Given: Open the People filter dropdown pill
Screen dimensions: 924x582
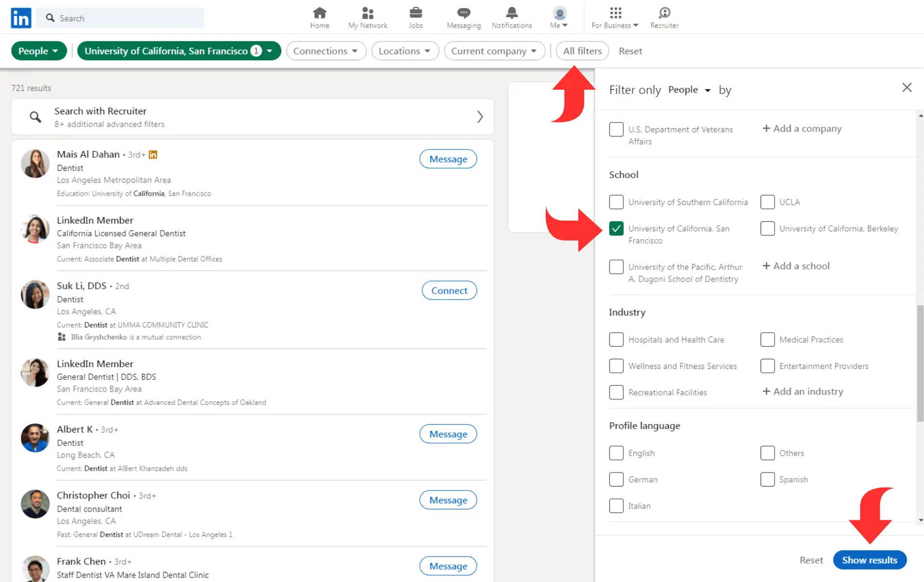Looking at the screenshot, I should (x=39, y=51).
